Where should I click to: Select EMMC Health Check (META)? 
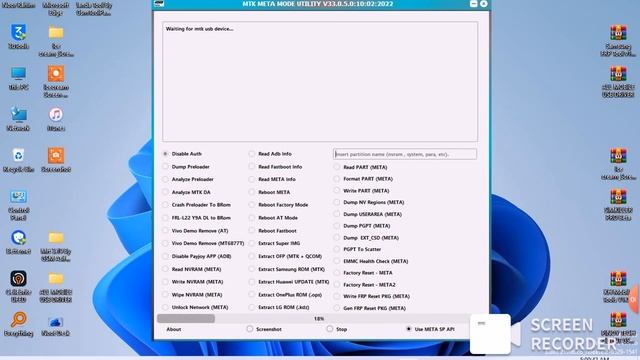click(x=371, y=261)
